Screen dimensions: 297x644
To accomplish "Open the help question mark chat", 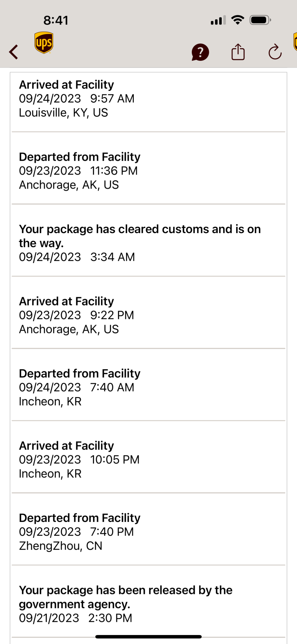I will [200, 52].
